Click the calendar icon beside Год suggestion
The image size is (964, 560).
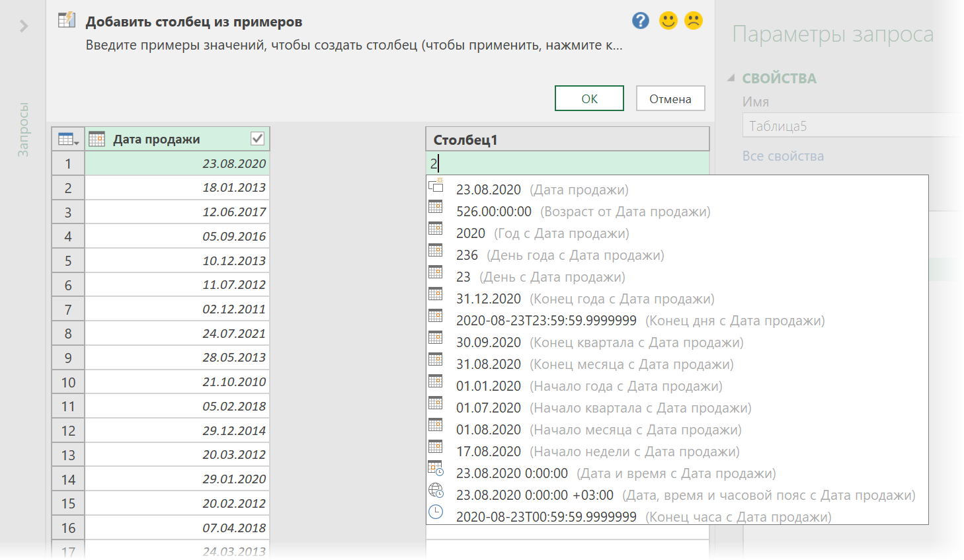[436, 228]
